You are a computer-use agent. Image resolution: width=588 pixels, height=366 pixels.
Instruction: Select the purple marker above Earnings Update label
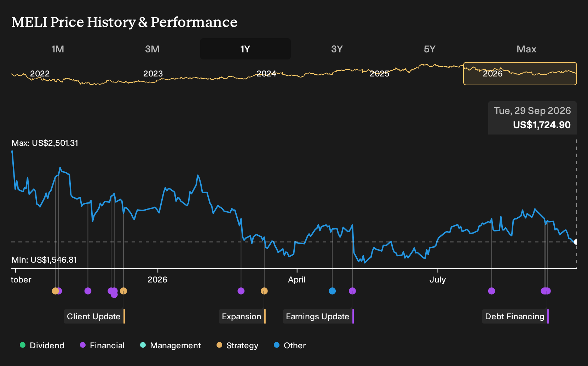(352, 291)
